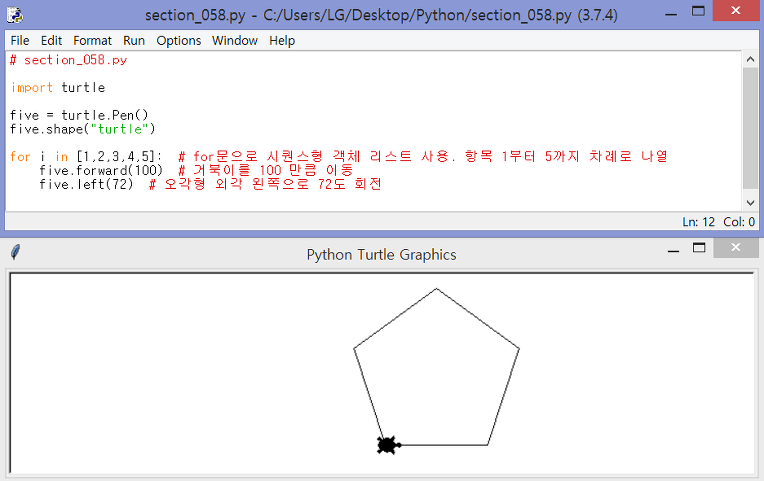Image resolution: width=764 pixels, height=481 pixels.
Task: Open the Run menu
Action: click(134, 40)
